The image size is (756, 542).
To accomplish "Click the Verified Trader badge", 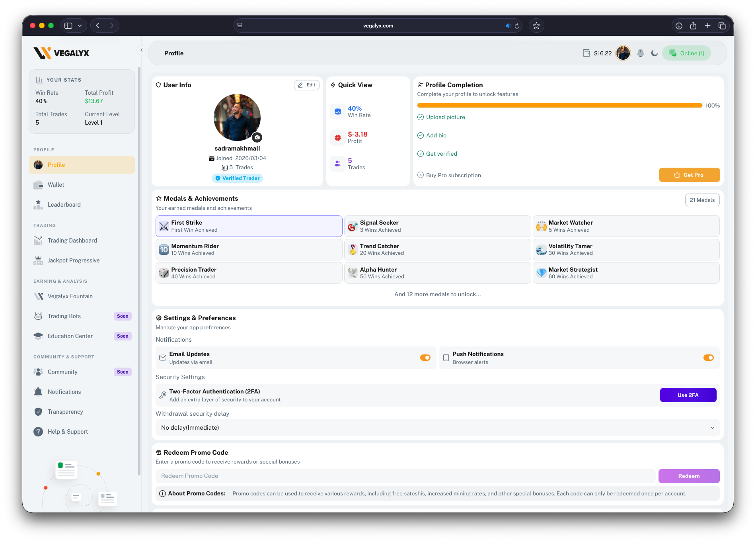I will [x=237, y=178].
